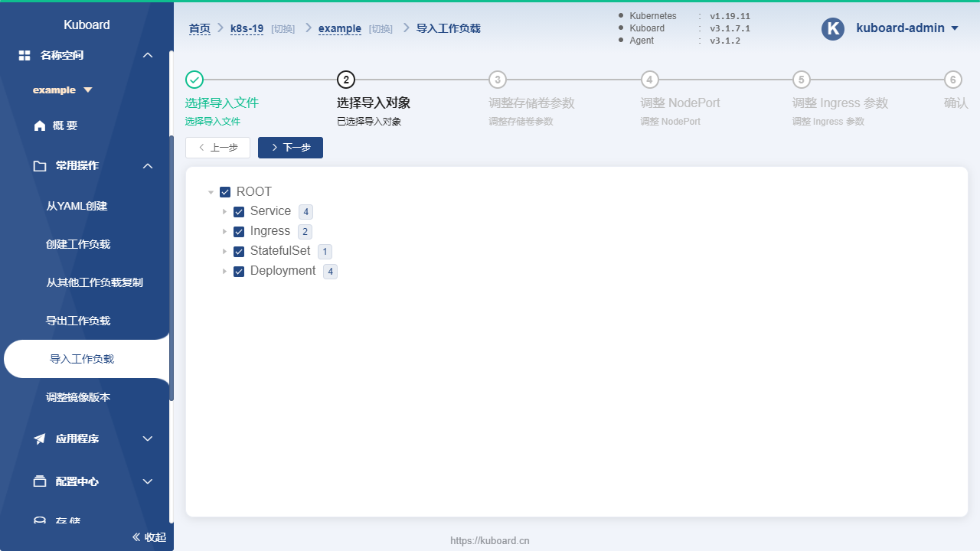Viewport: 980px width, 551px height.
Task: Open the kuboard-admin user dropdown
Action: tap(907, 28)
